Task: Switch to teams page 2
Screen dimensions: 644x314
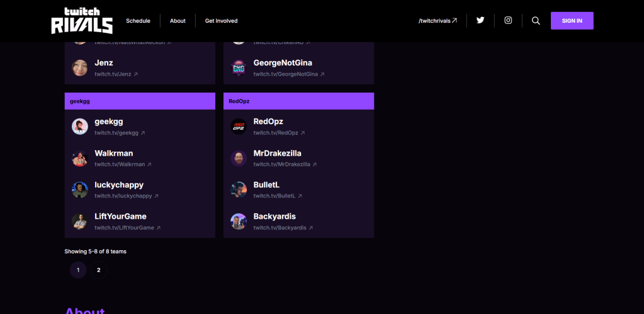Action: coord(98,270)
